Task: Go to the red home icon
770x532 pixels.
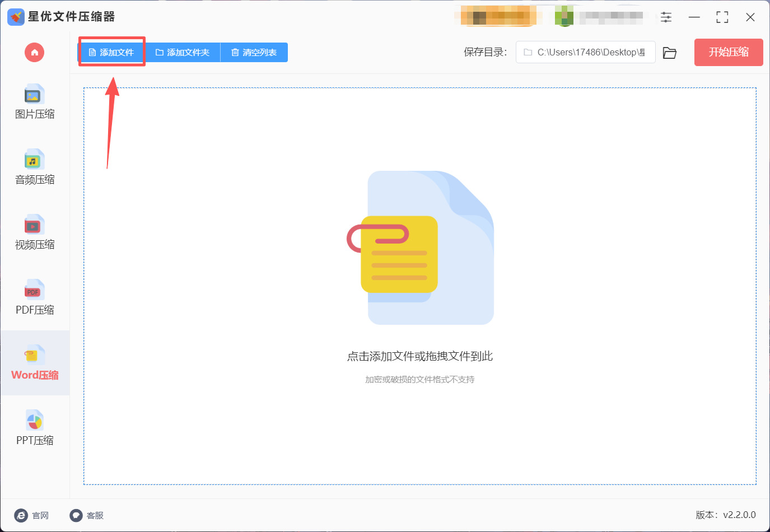Action: 34,53
